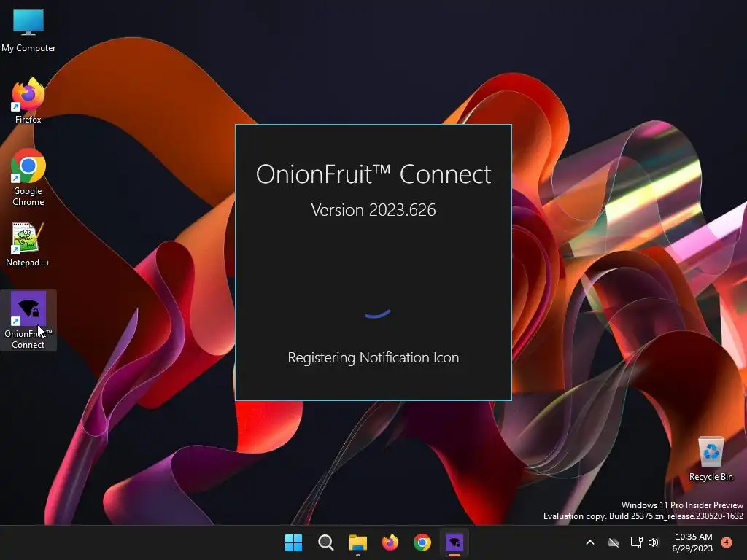
Task: Open the Windows Start menu
Action: [293, 542]
